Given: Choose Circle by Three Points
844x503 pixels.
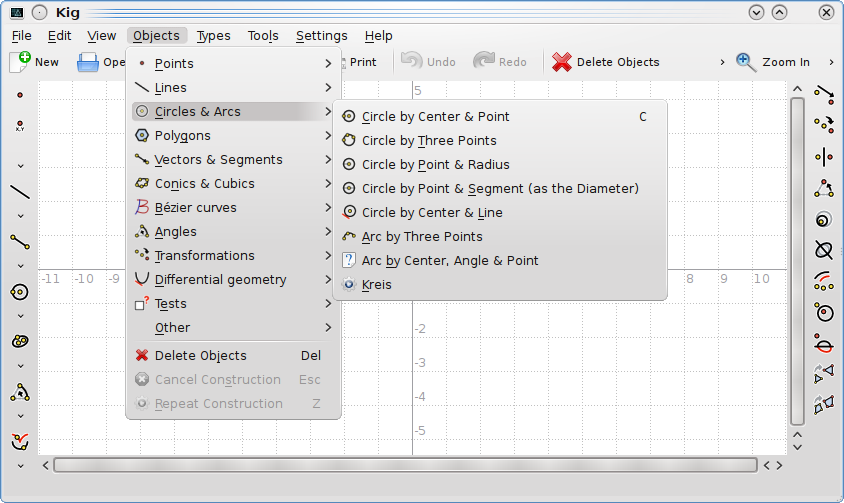Looking at the screenshot, I should [x=500, y=141].
